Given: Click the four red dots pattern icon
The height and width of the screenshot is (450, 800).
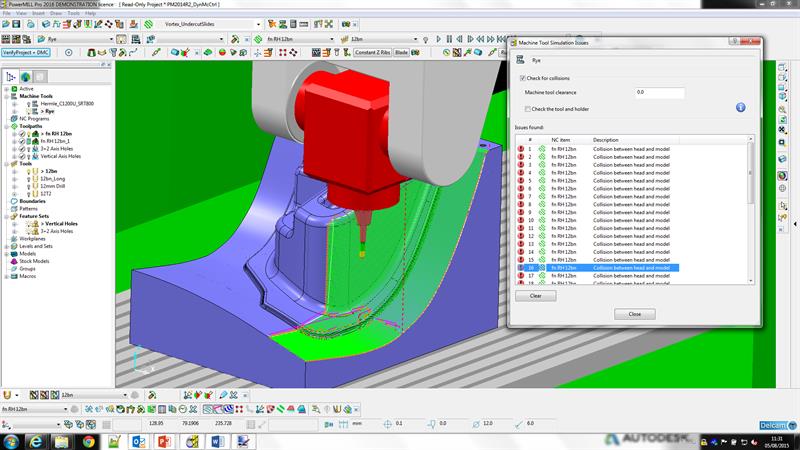Looking at the screenshot, I should [x=283, y=53].
